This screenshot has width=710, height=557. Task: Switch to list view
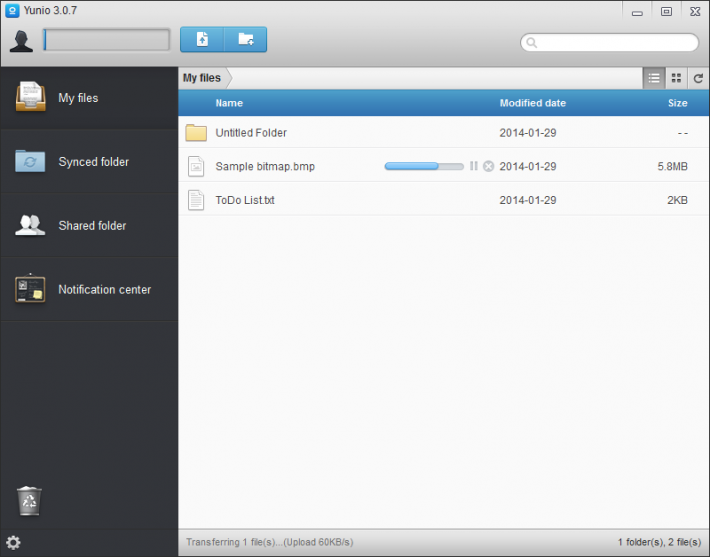[654, 78]
